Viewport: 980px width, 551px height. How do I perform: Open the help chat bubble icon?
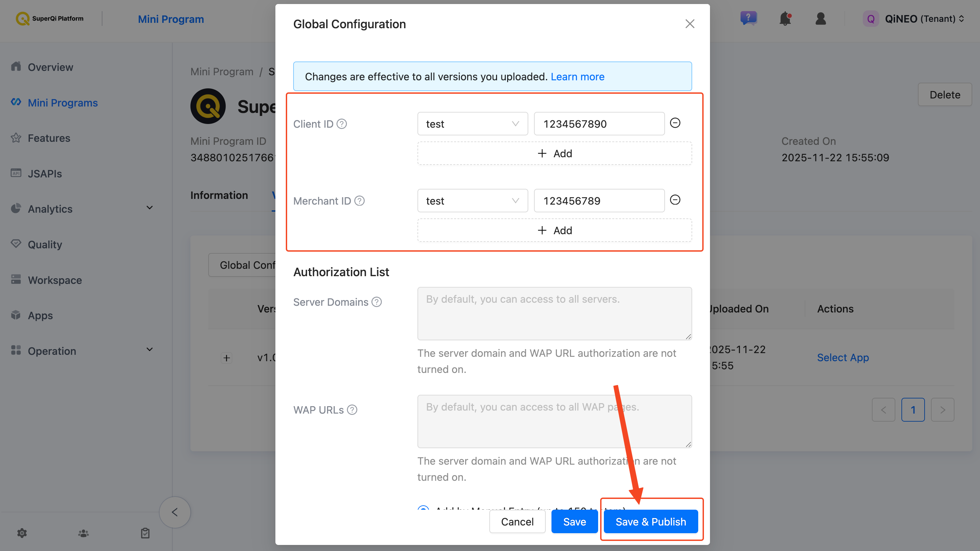[748, 18]
